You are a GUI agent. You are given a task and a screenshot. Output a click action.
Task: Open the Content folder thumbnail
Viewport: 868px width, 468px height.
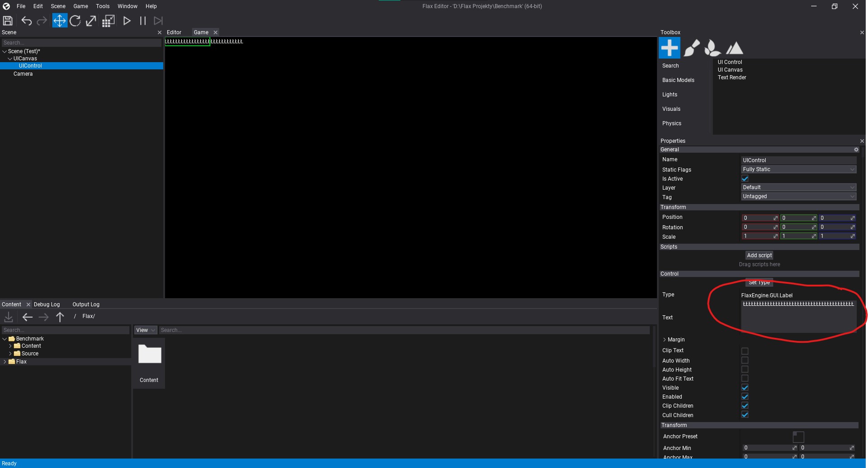click(149, 355)
